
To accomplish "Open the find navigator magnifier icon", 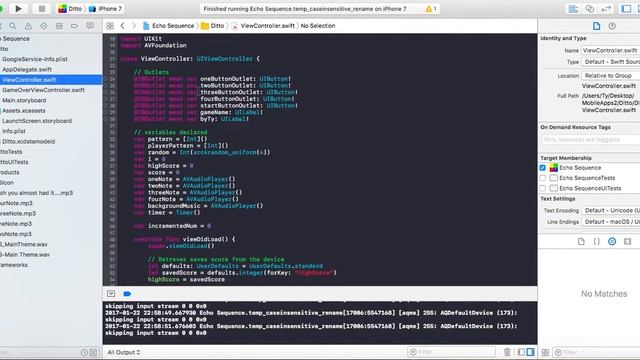I will (13, 26).
